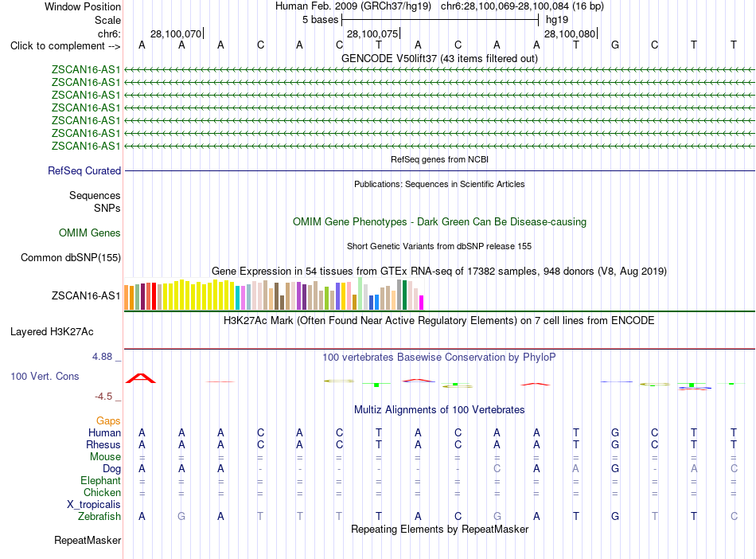Open Multiz Alignments of 100 Vertebrates title

(439, 410)
